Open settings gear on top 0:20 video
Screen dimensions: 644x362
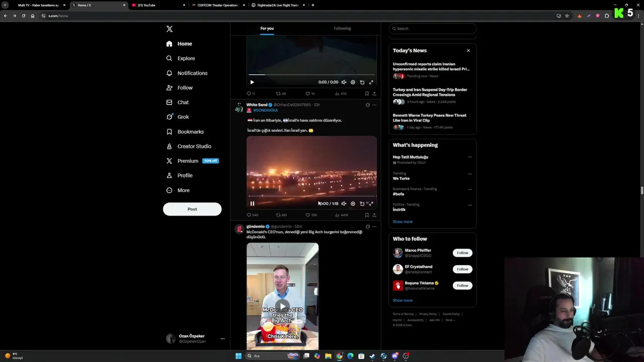coord(353,82)
